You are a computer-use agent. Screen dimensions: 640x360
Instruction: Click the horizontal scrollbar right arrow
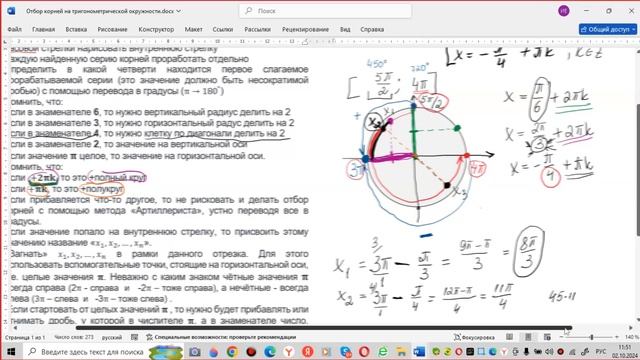(x=630, y=328)
